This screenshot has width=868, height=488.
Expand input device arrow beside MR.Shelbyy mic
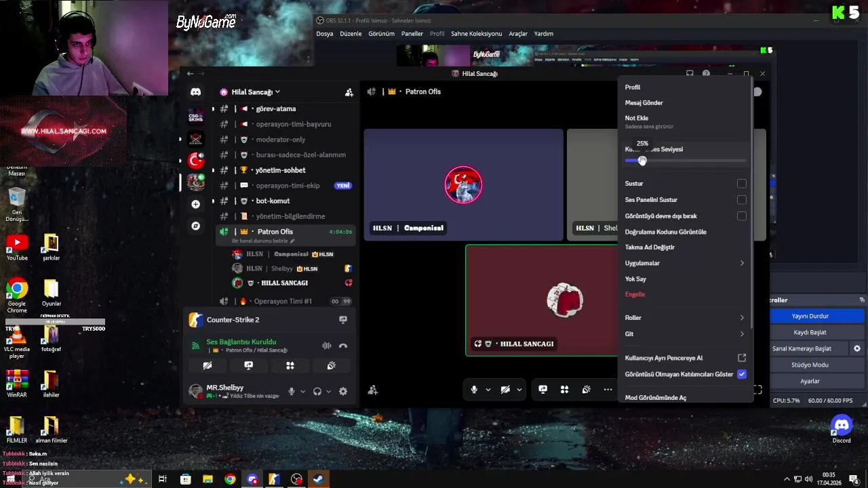click(302, 391)
